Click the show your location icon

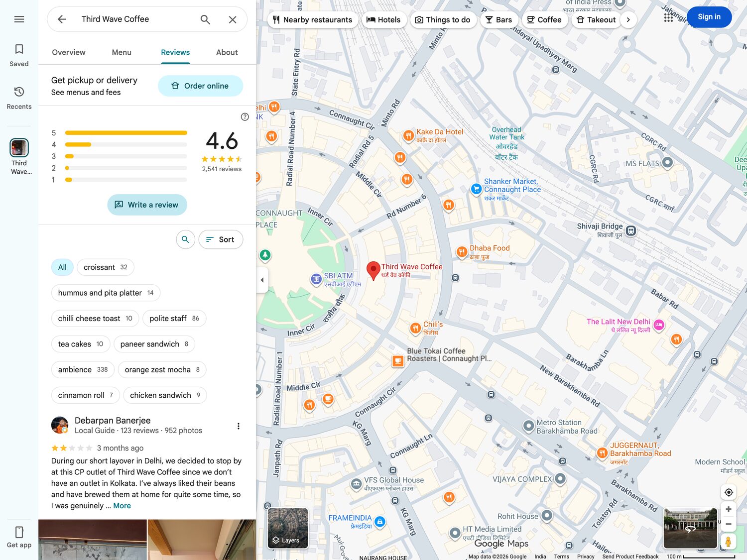point(729,492)
